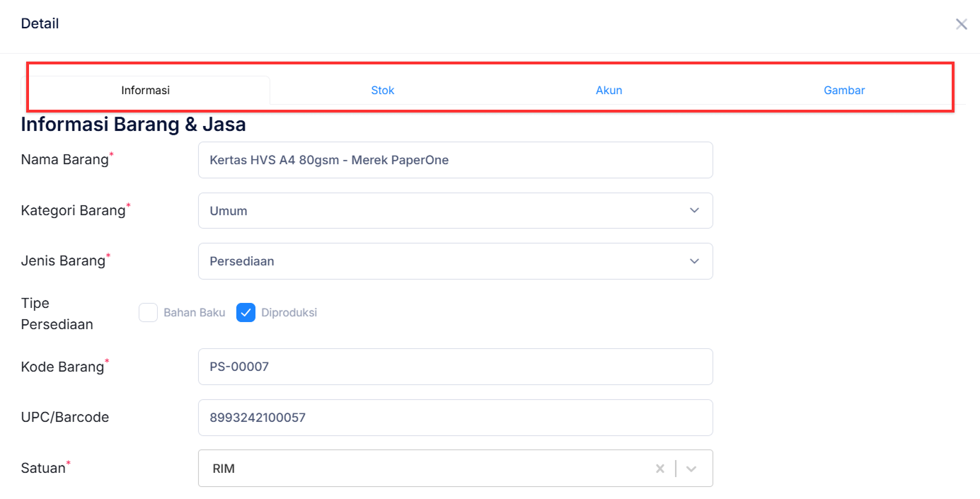Close the Detail dialog with X icon
980x499 pixels.
click(x=961, y=25)
